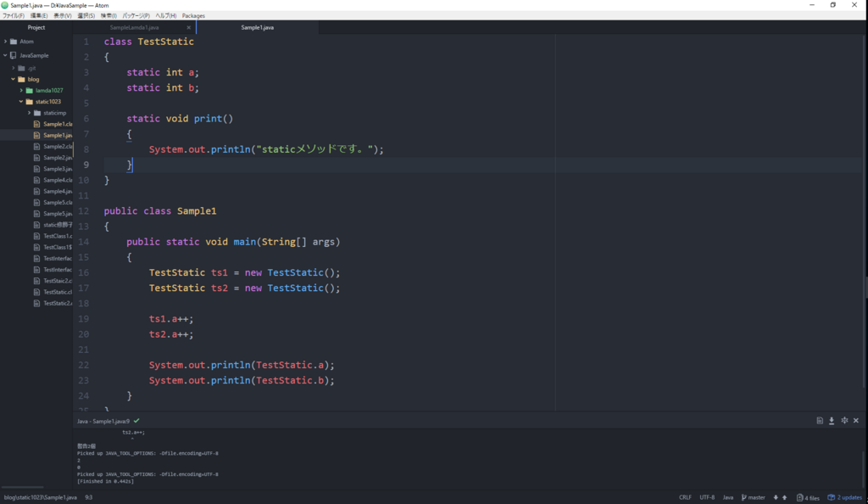Select Sample1.java file in tree
This screenshot has height=504, width=868.
tap(36, 135)
